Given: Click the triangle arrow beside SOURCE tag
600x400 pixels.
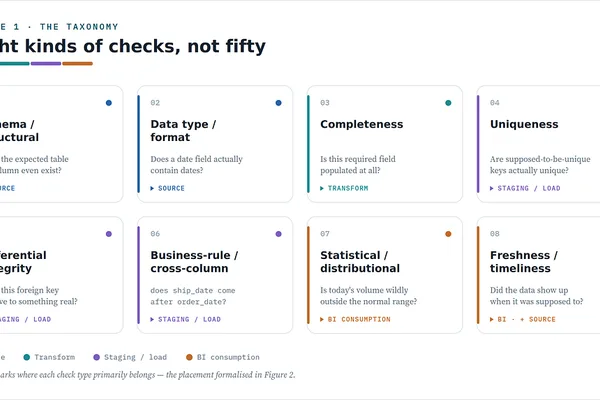Looking at the screenshot, I should 152,188.
